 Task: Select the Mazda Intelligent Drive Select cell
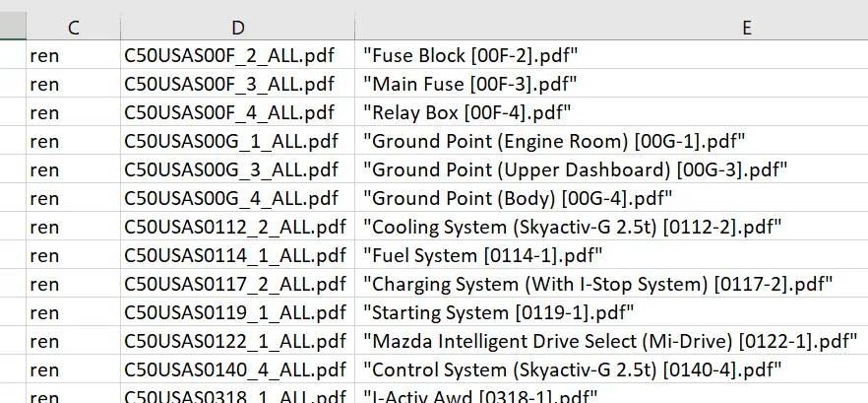coord(609,342)
